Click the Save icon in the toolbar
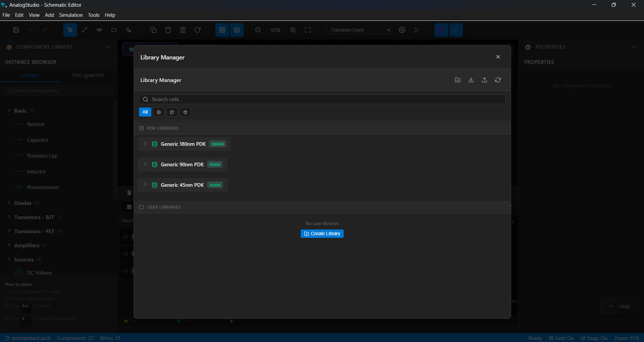644x342 pixels. pyautogui.click(x=16, y=30)
